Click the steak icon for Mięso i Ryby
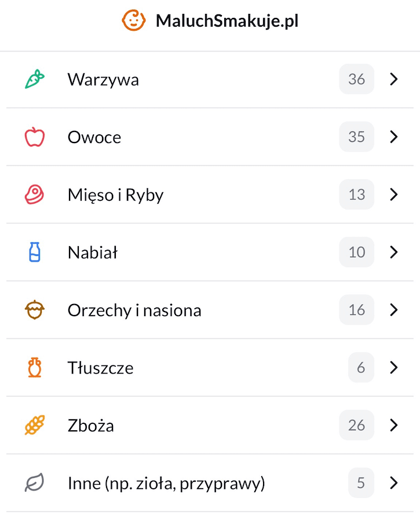The height and width of the screenshot is (516, 420). pyautogui.click(x=35, y=195)
